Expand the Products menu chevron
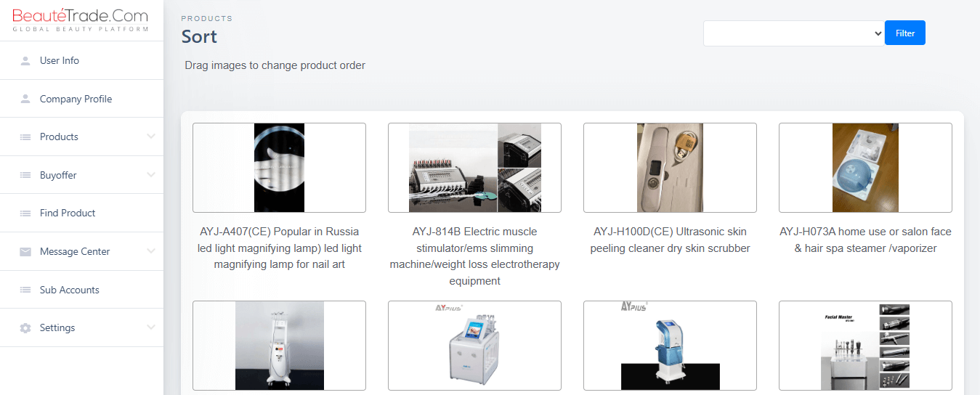This screenshot has height=395, width=980. 151,137
